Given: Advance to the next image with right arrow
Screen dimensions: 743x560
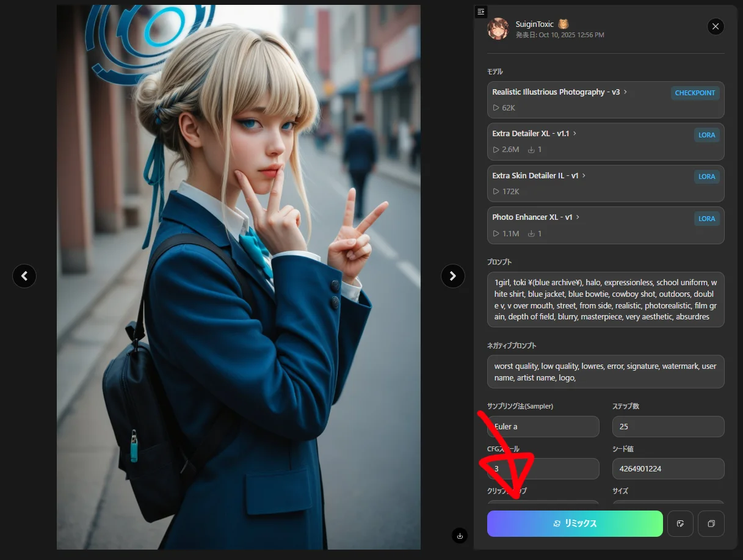Looking at the screenshot, I should pyautogui.click(x=452, y=276).
